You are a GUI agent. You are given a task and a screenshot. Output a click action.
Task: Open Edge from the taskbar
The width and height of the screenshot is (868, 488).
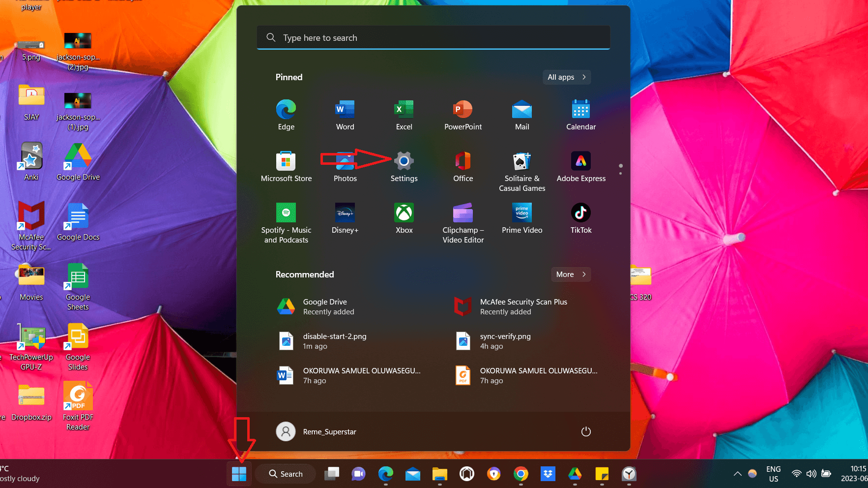[x=386, y=474]
